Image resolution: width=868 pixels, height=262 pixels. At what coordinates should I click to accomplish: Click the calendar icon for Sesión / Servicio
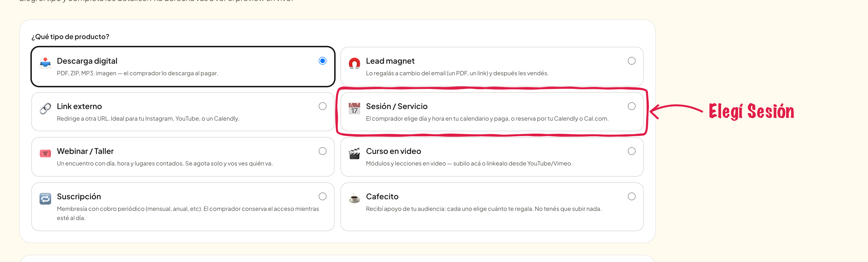[x=354, y=108]
